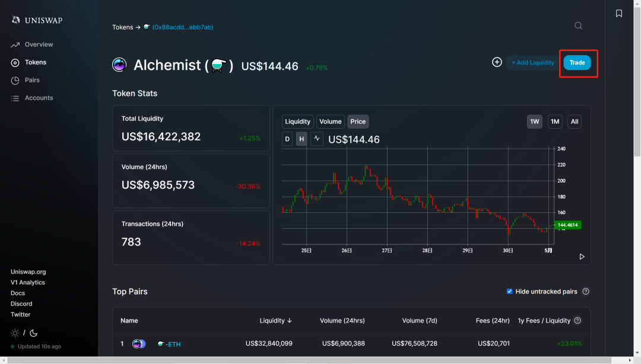The width and height of the screenshot is (641, 364).
Task: Sort pairs by Volume (24hrs) column
Action: (x=342, y=321)
